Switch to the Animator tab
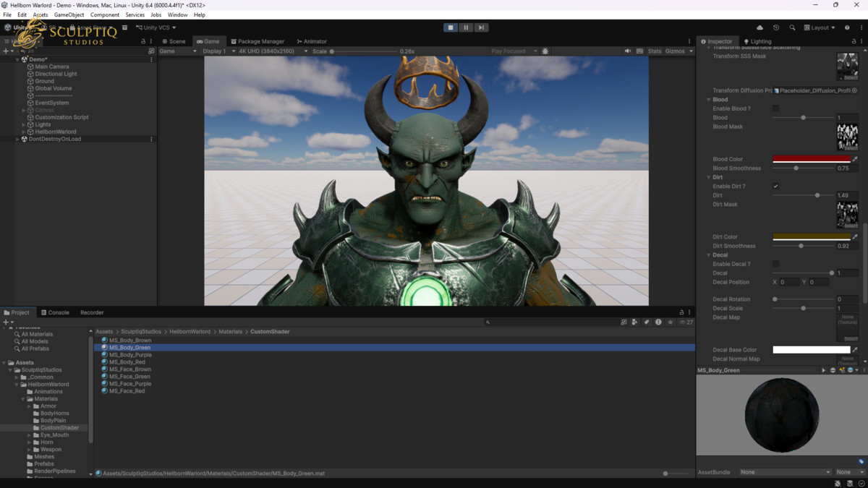This screenshot has width=868, height=488. 312,41
